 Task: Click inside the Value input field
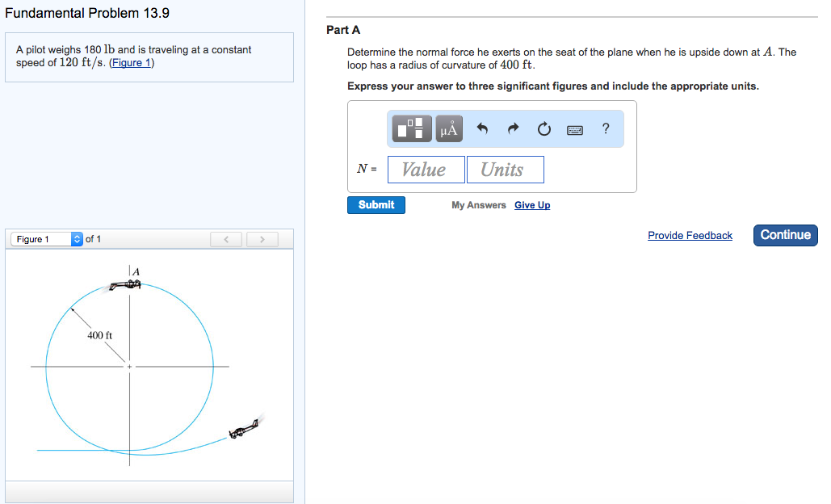[x=426, y=169]
